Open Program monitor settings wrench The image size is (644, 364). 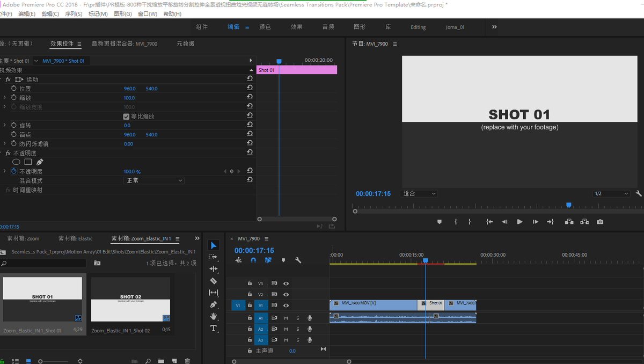(639, 194)
